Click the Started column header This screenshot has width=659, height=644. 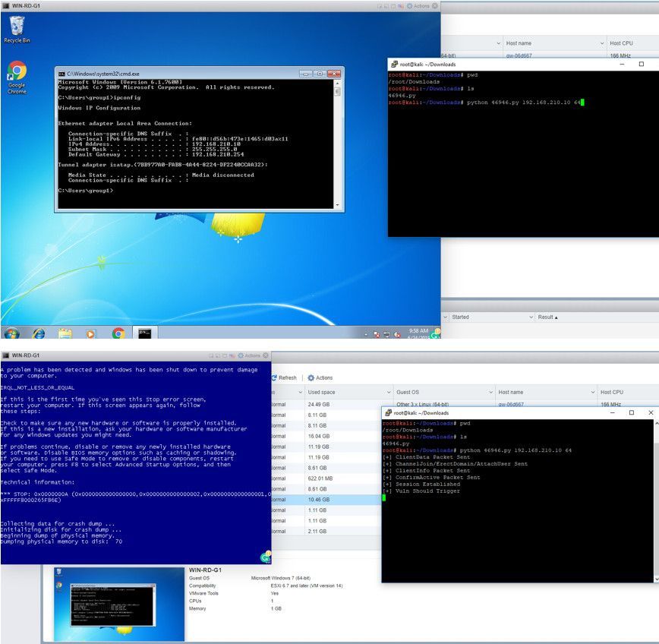pos(460,317)
